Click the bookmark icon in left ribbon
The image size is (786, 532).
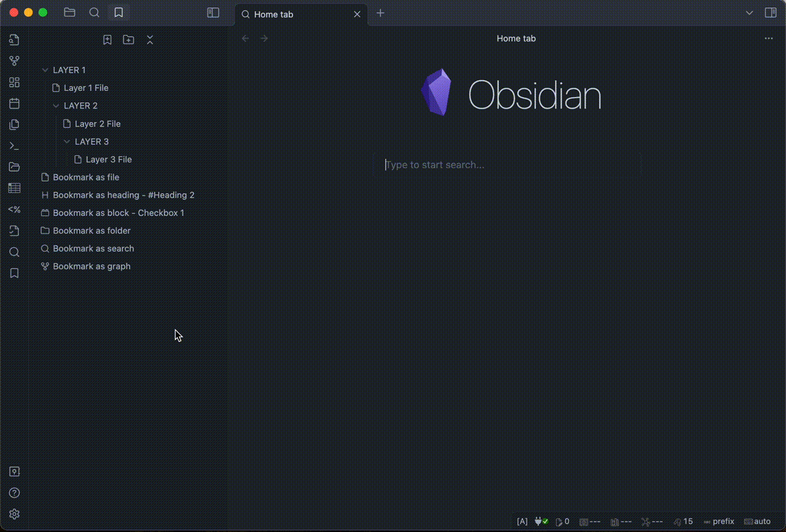coord(14,273)
